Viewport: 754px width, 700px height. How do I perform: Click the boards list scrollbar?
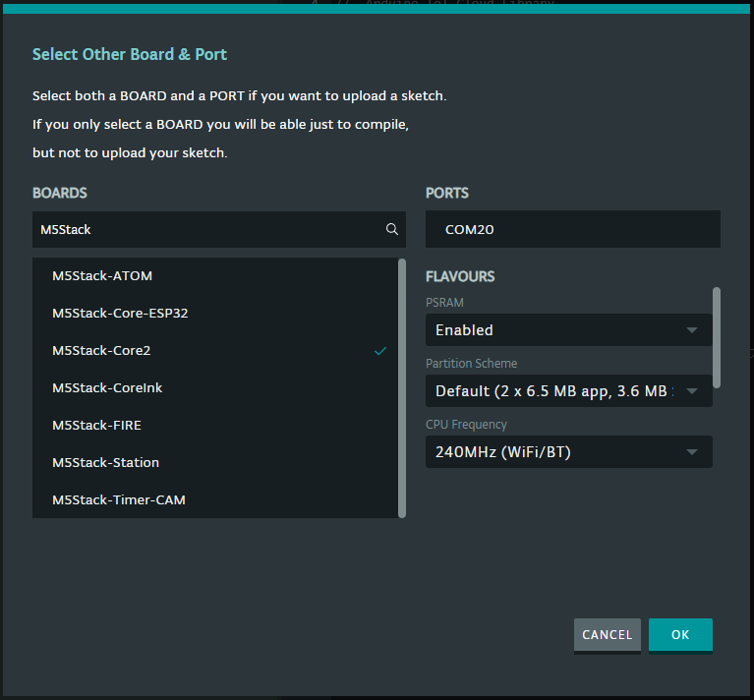(x=402, y=388)
